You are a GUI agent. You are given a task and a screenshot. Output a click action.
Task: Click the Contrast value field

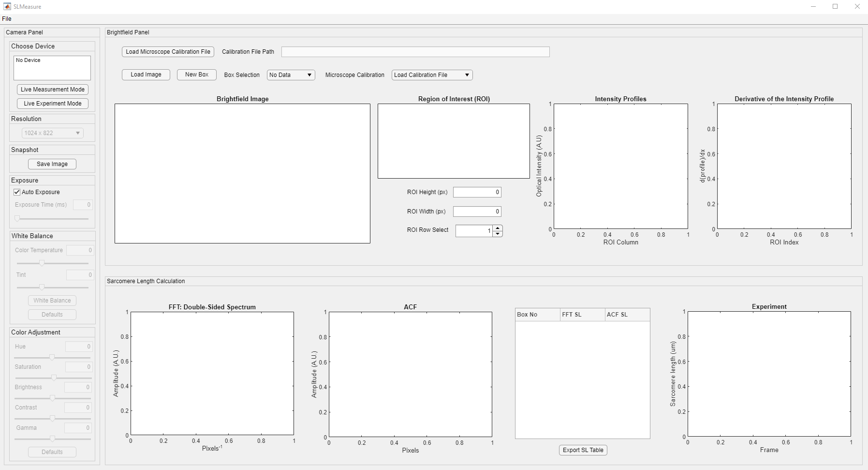pos(78,408)
